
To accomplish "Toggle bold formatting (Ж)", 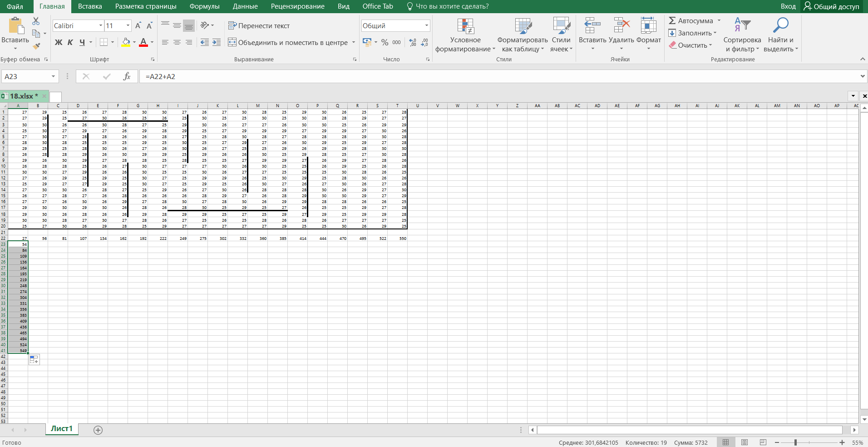I will point(59,42).
